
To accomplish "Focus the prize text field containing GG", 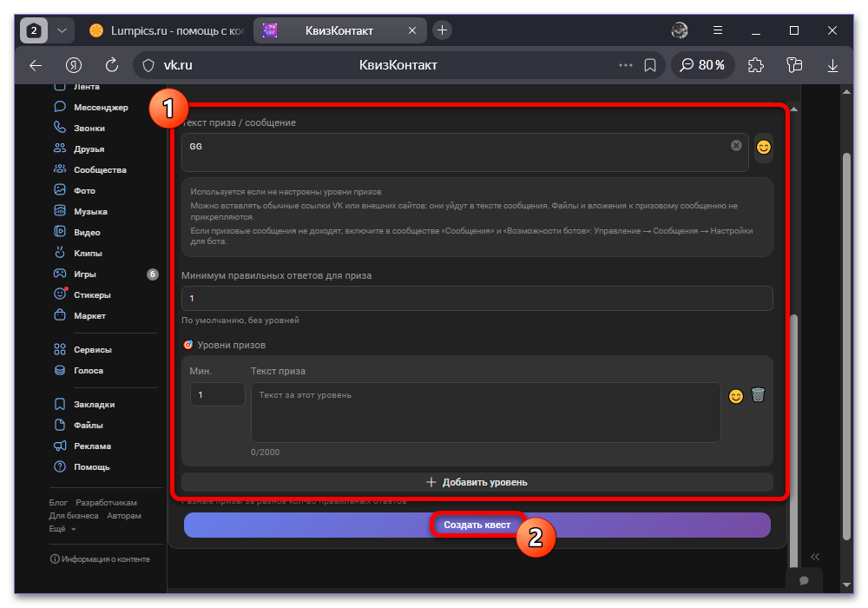I will (x=465, y=152).
